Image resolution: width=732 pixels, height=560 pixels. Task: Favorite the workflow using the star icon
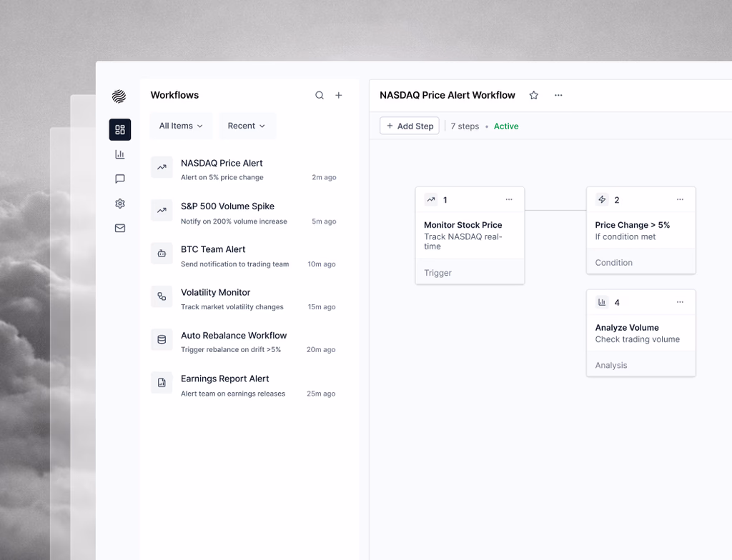pos(533,94)
